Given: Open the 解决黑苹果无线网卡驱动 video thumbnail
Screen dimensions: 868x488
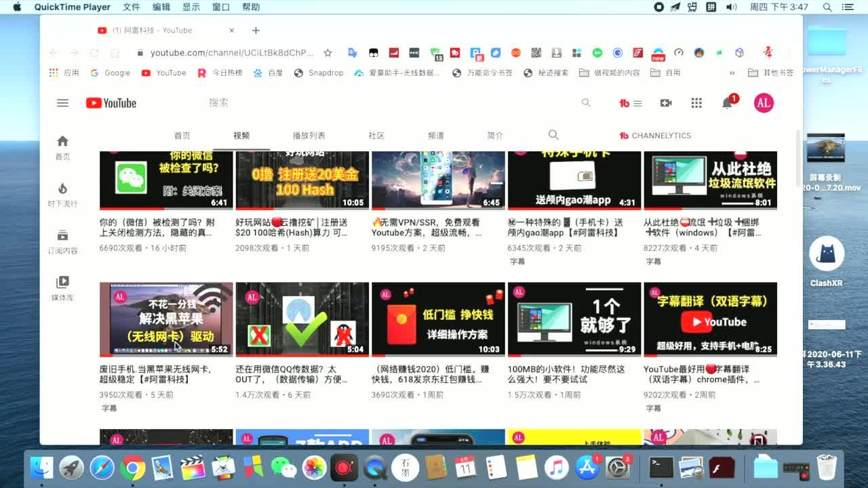Looking at the screenshot, I should click(166, 319).
